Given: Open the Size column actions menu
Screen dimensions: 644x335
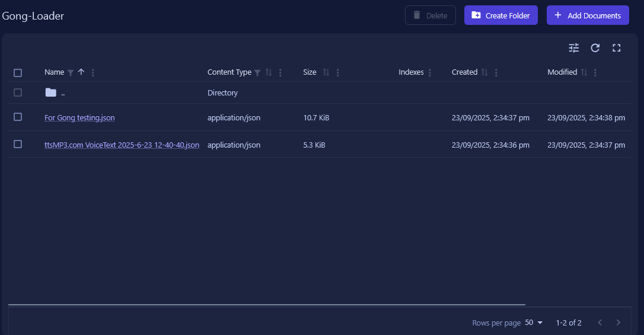Looking at the screenshot, I should (337, 72).
